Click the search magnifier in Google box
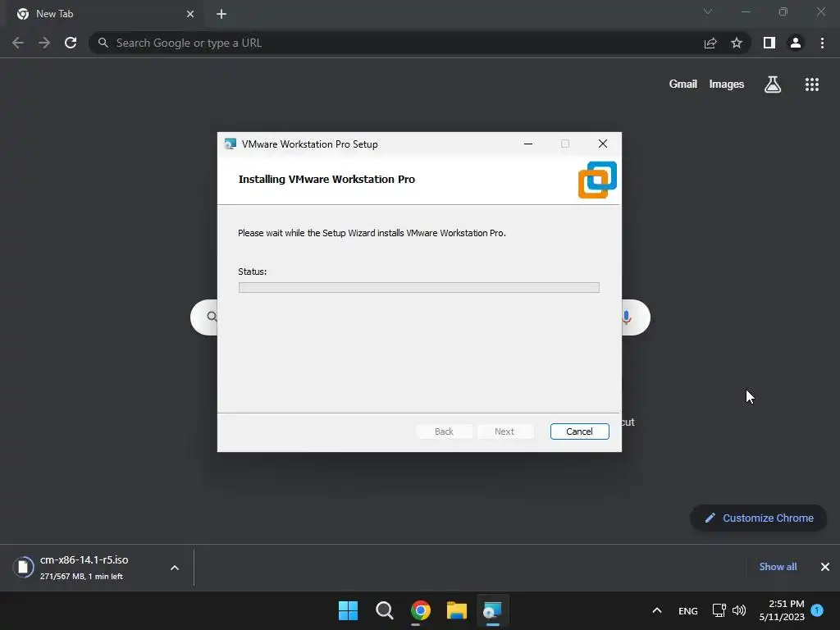The width and height of the screenshot is (840, 630). (x=212, y=317)
